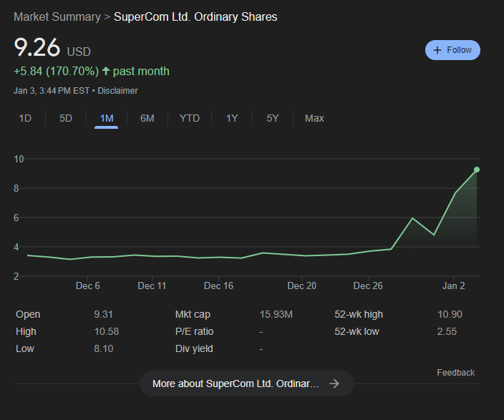
Task: Switch chart to 5Y range
Action: [273, 118]
